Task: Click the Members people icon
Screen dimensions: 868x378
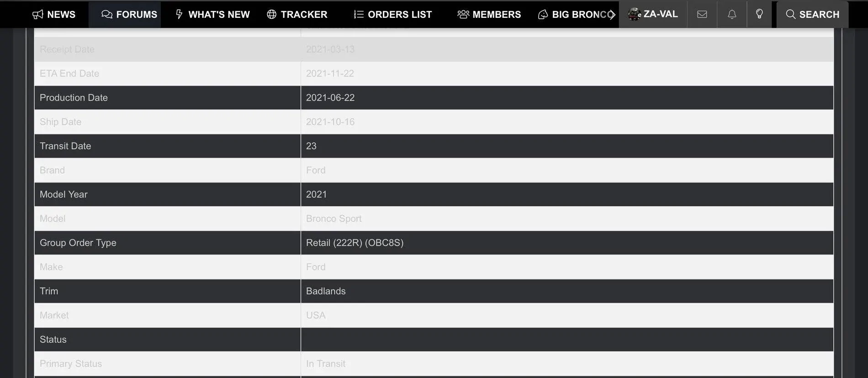Action: [x=463, y=15]
